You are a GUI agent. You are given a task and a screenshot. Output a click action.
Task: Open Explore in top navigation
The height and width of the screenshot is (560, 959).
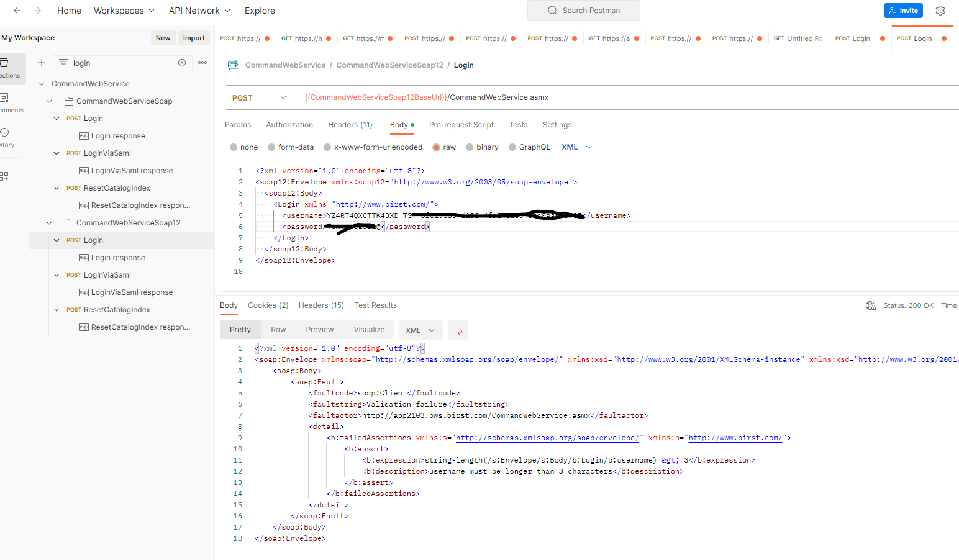(x=260, y=11)
